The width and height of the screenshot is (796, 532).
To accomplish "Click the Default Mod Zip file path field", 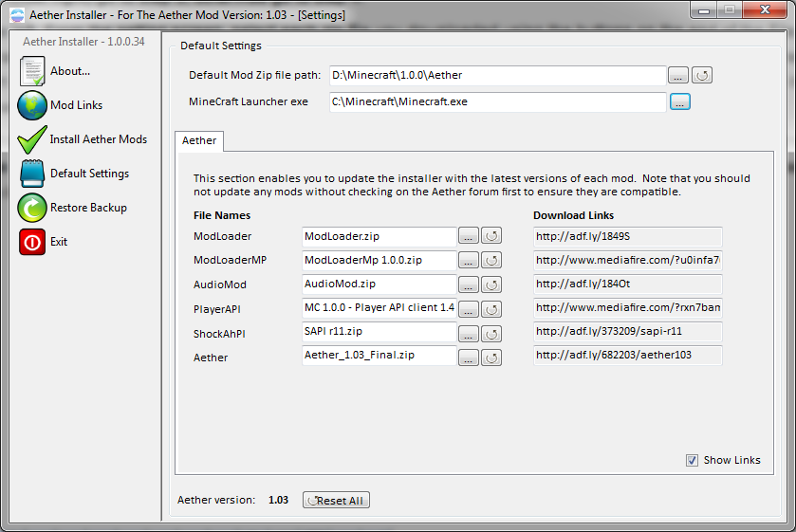I will [x=497, y=75].
